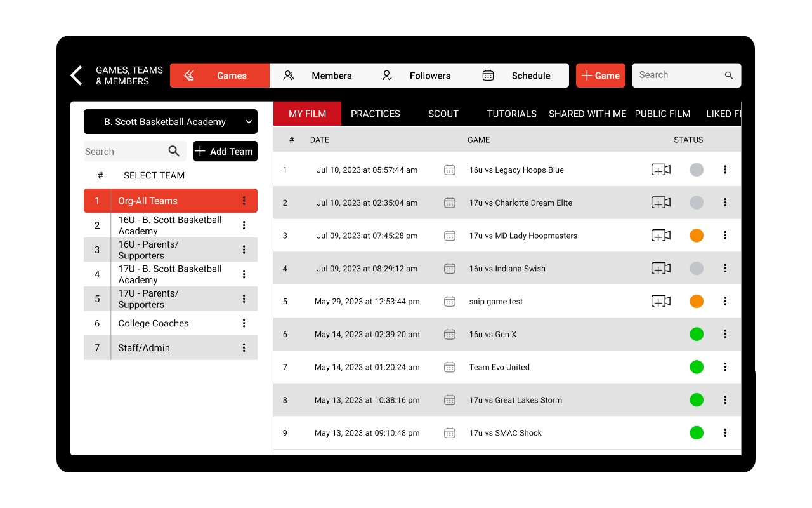Open more options for 16u vs Gen X
Screen dimensions: 812x508
(x=725, y=334)
